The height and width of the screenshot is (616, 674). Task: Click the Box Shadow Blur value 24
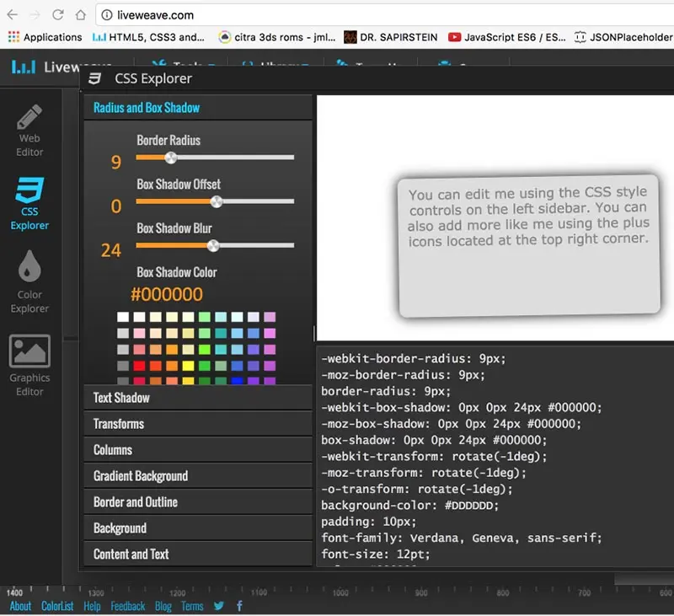click(x=111, y=250)
